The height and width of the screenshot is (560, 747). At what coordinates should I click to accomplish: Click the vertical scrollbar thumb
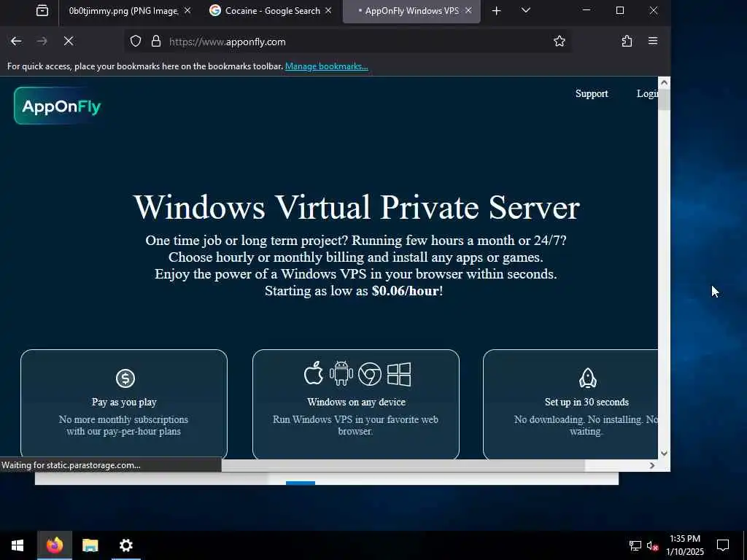coord(664,99)
